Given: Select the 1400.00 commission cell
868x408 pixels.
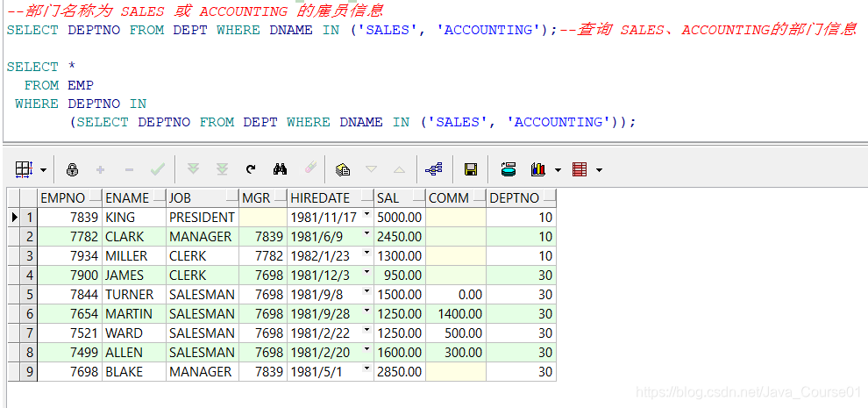Looking at the screenshot, I should [456, 314].
